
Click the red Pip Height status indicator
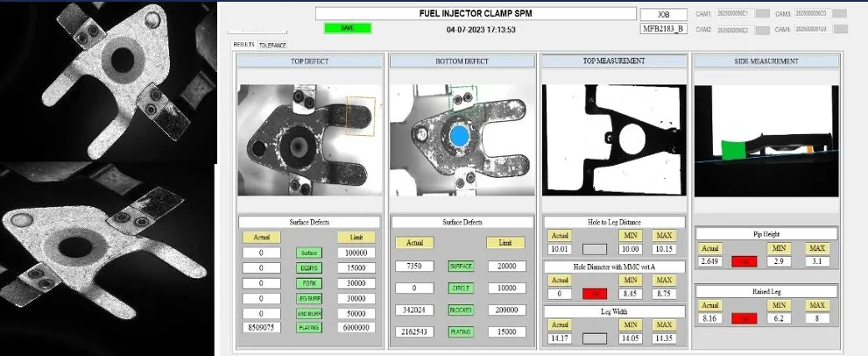(745, 260)
